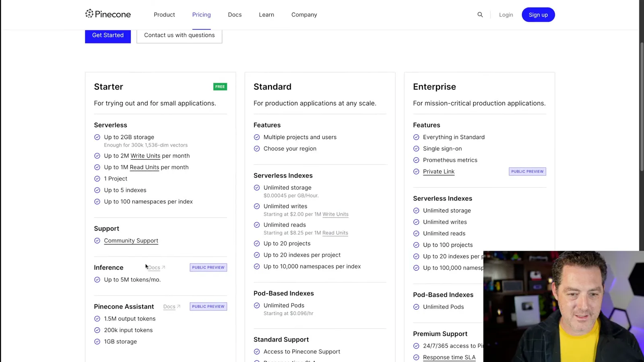Click the Get Started button
This screenshot has height=362, width=644.
tap(108, 35)
